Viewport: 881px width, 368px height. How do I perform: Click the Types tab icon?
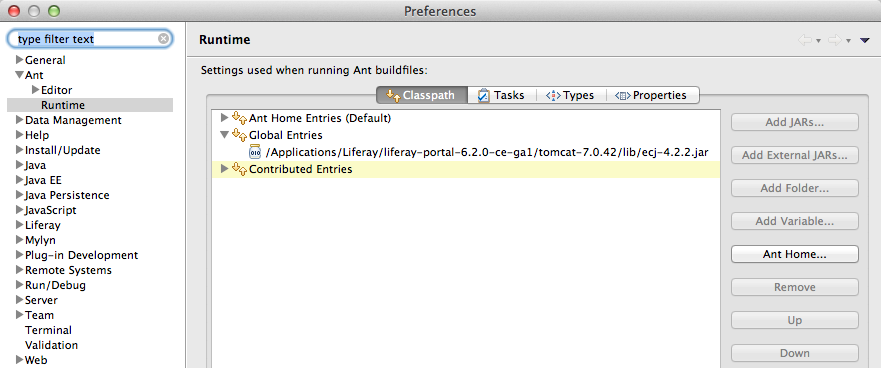[x=553, y=96]
